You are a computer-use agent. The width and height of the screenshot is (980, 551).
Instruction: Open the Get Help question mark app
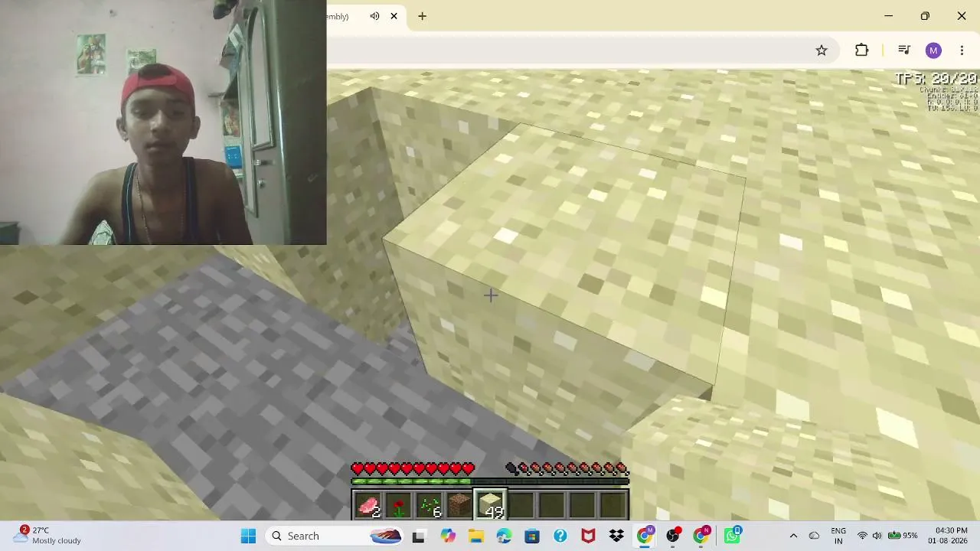click(560, 536)
